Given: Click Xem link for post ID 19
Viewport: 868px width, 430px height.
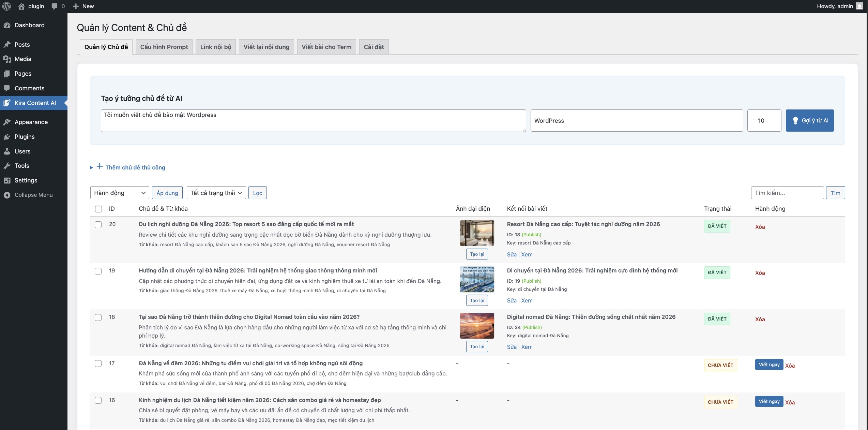Looking at the screenshot, I should click(527, 300).
